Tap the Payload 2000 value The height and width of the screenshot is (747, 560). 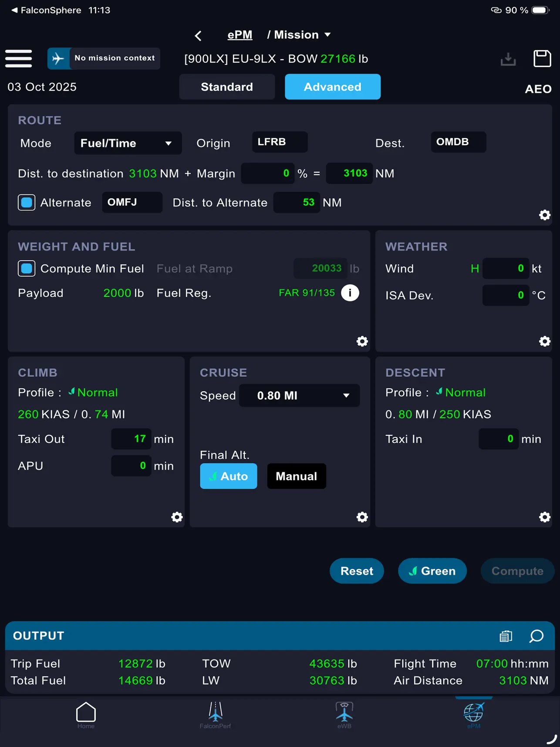117,293
